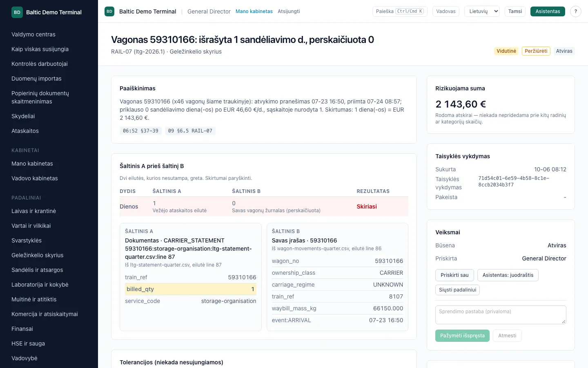Focus the Sprendimo pastaba text field

501,315
